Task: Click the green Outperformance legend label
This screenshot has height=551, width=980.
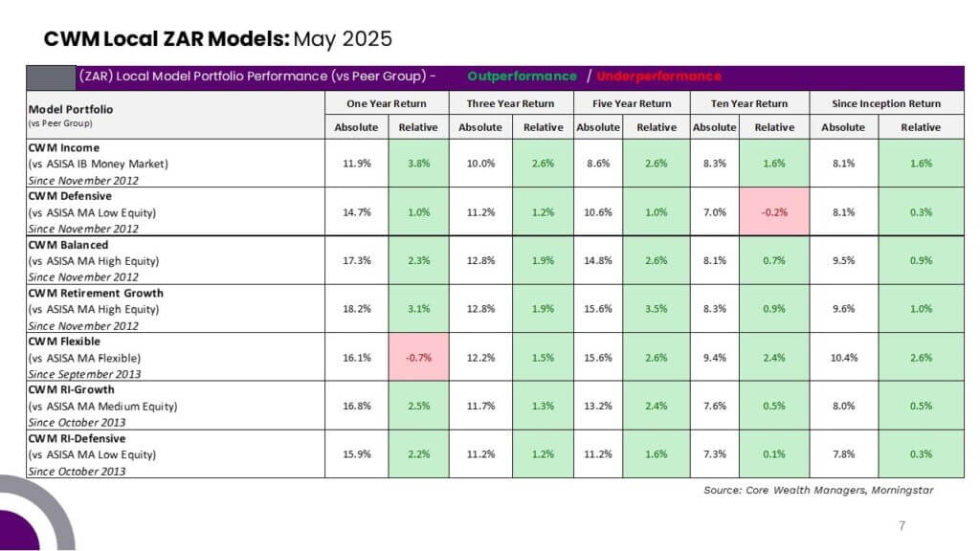Action: point(522,77)
